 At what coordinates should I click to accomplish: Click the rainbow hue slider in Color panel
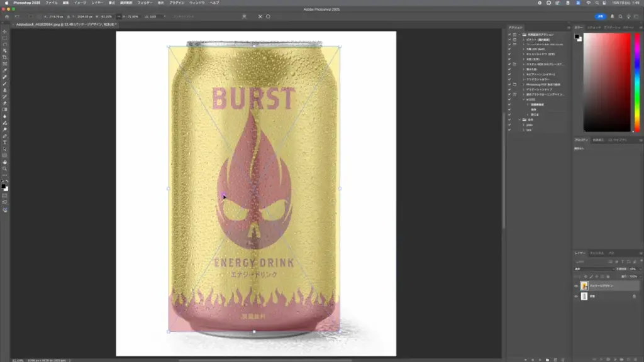point(637,82)
